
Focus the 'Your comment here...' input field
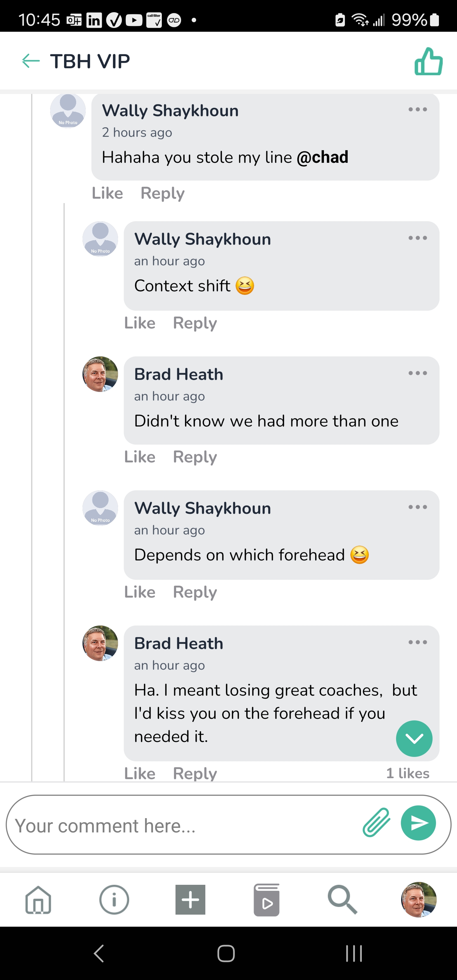click(183, 825)
